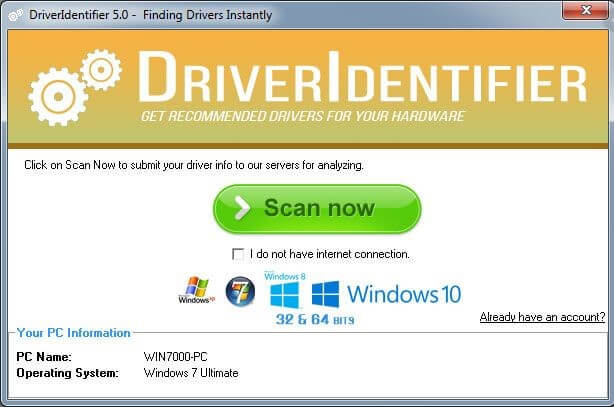Image resolution: width=614 pixels, height=407 pixels.
Task: Click the title bar gear icon
Action: [x=16, y=15]
